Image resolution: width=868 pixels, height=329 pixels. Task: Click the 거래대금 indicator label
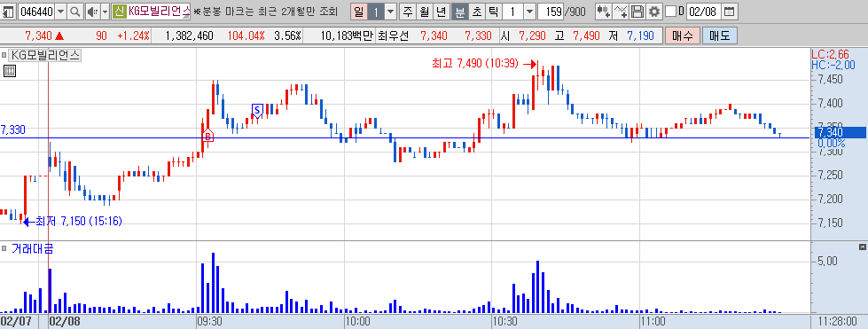[x=33, y=248]
